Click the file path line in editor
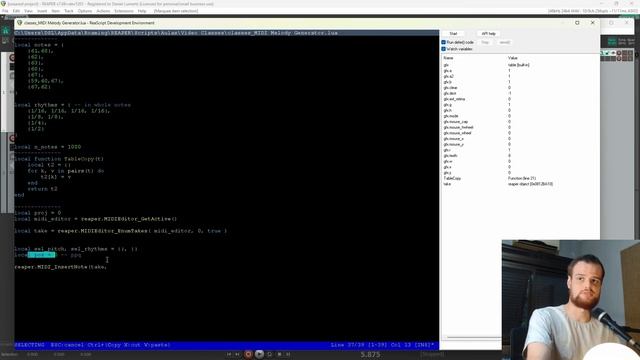 click(x=227, y=33)
